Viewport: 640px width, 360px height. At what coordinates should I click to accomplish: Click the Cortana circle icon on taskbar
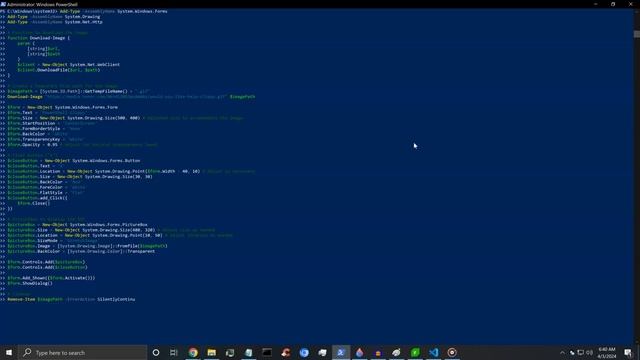[x=156, y=352]
